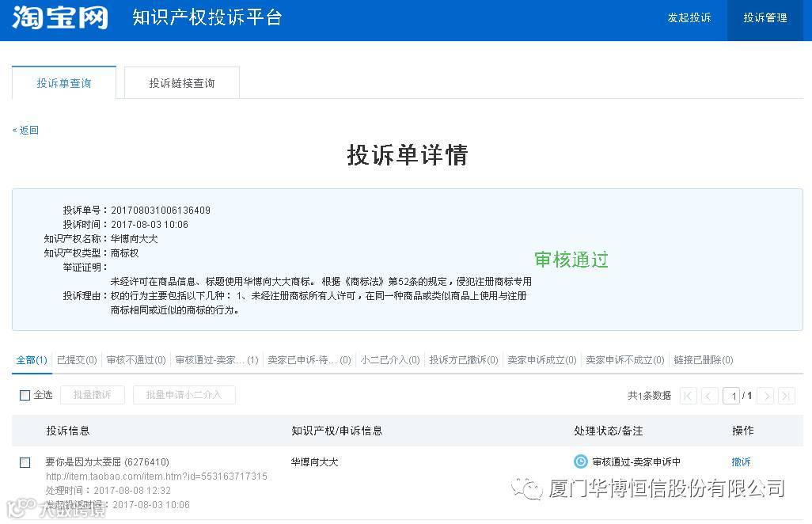
Task: Click the complaint time 2017-08-03 10:06
Action: coord(149,224)
